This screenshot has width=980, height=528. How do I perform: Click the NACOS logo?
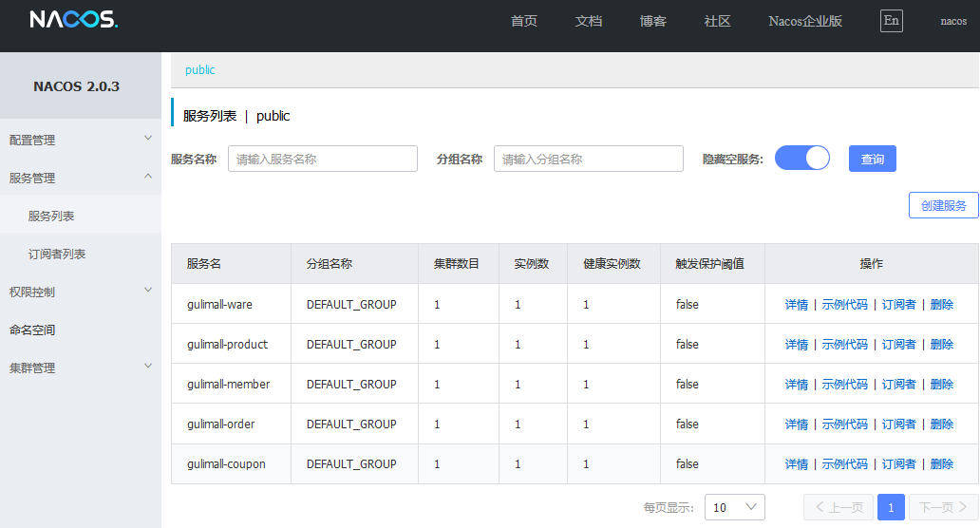(74, 19)
